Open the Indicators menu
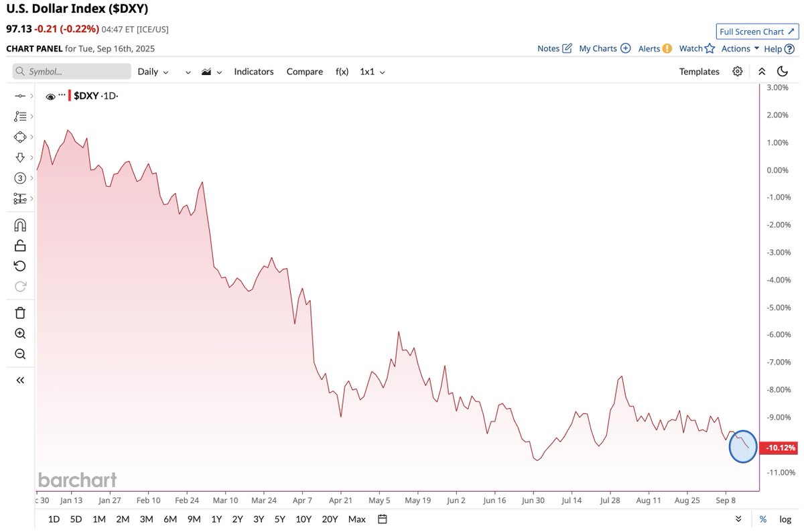The width and height of the screenshot is (804, 532). 254,71
